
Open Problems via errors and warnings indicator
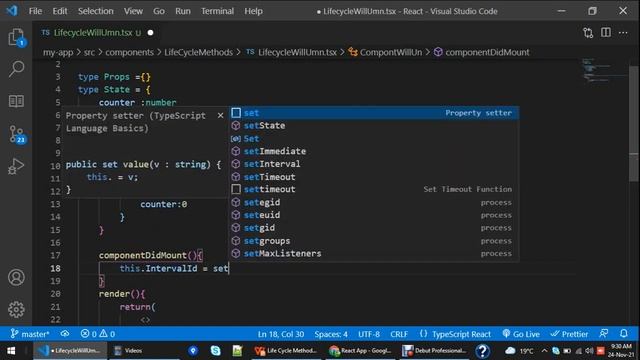point(98,334)
